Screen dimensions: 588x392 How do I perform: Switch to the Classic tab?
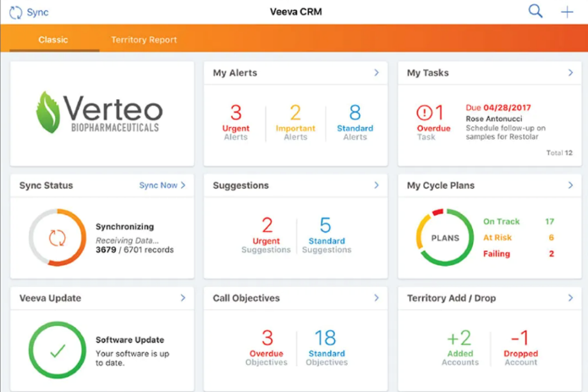(53, 40)
